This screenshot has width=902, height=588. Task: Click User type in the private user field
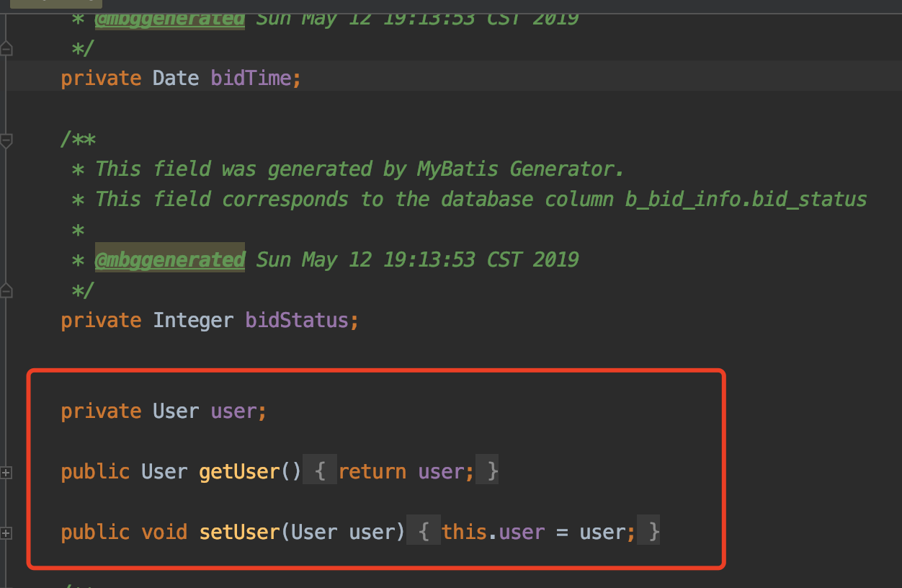pyautogui.click(x=175, y=411)
